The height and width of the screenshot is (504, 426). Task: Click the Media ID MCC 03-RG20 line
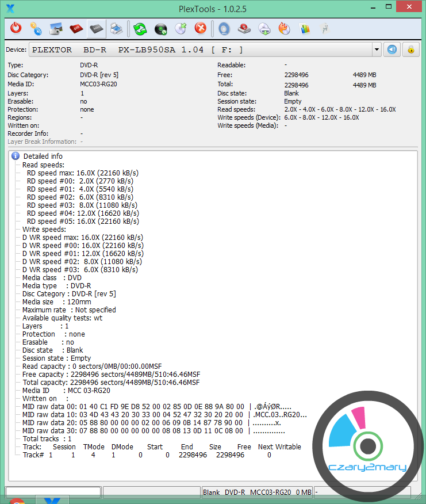pyautogui.click(x=66, y=391)
